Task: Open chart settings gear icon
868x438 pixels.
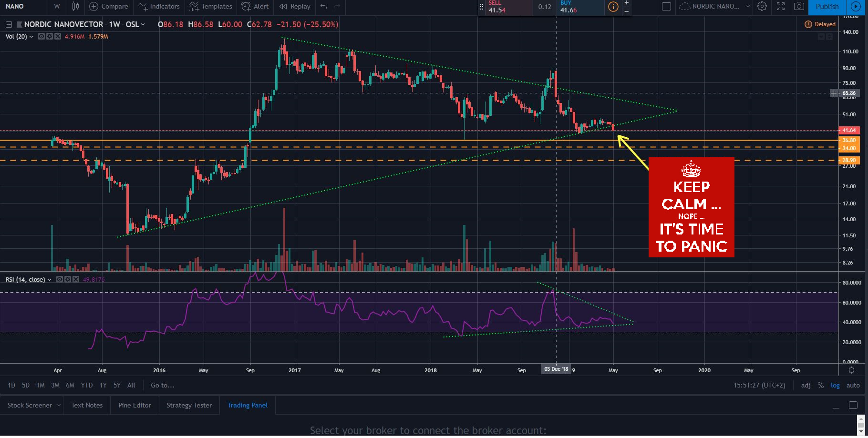Action: click(x=762, y=6)
